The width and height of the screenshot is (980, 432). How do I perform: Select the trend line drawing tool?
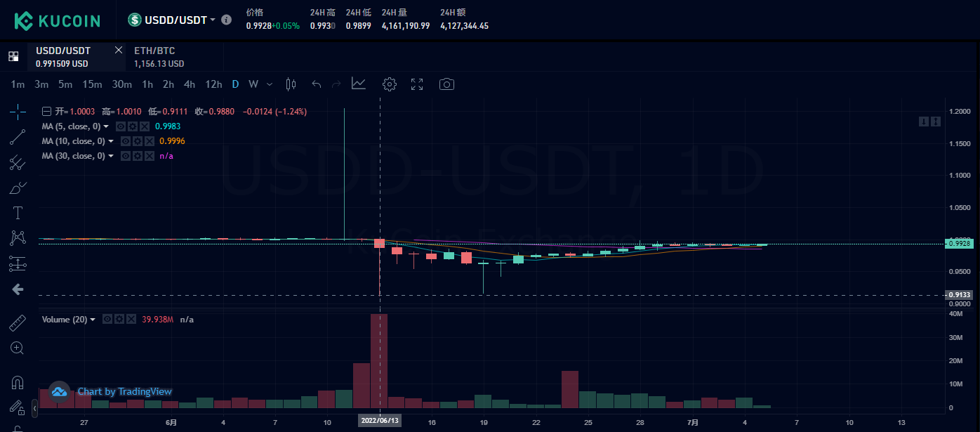[18, 137]
